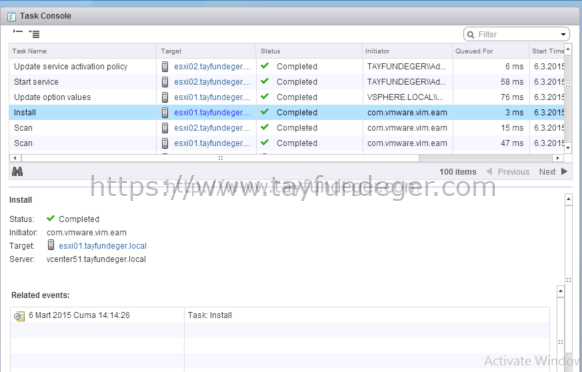Click the 'Task: Install' event description
Screen dimensions: 582x372
[210, 315]
